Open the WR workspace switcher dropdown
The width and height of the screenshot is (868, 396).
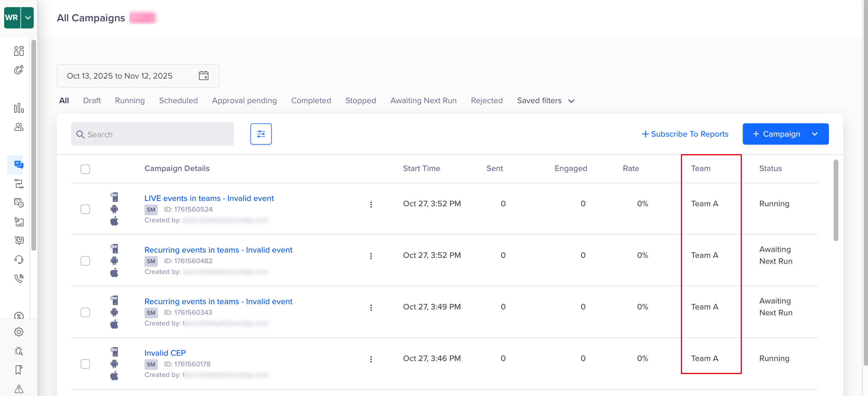(28, 17)
